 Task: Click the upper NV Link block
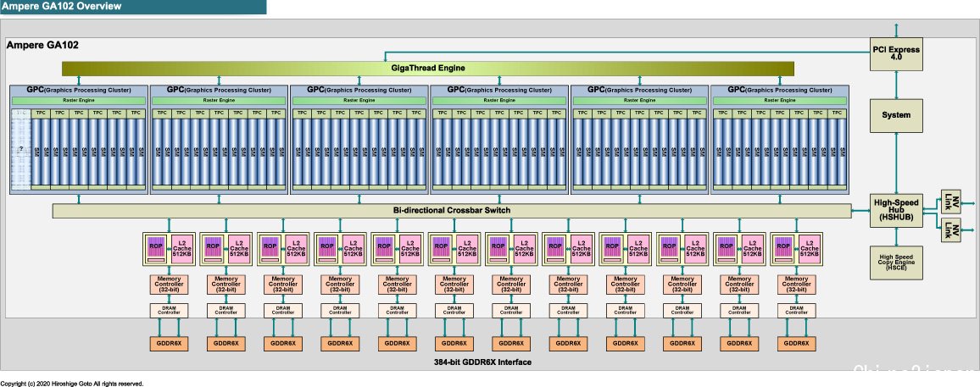949,200
